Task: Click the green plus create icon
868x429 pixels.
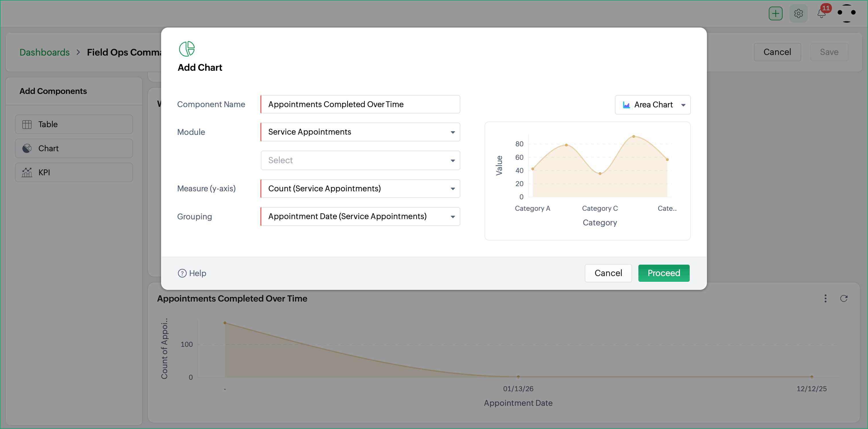Action: [775, 13]
